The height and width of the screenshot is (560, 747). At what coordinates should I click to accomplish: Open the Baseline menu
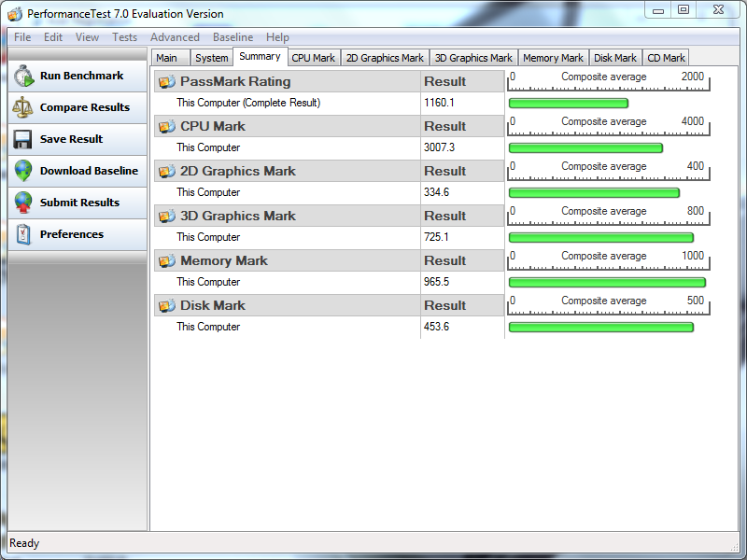coord(233,37)
